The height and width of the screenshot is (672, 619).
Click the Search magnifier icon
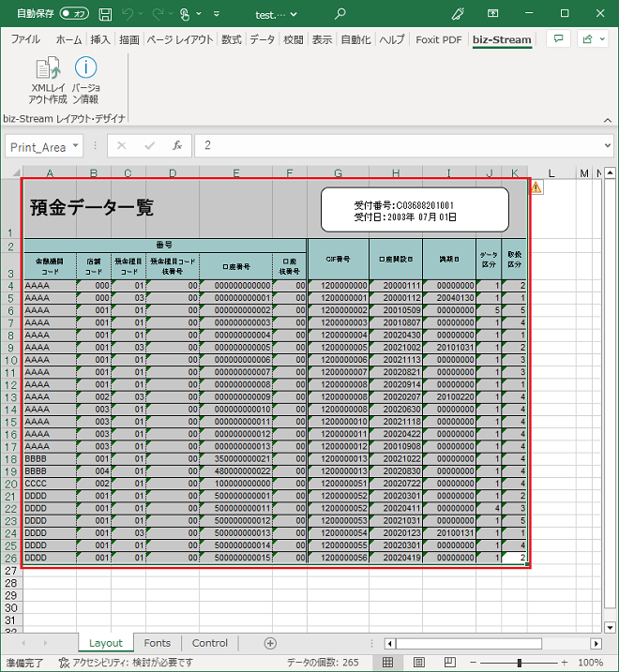(340, 14)
